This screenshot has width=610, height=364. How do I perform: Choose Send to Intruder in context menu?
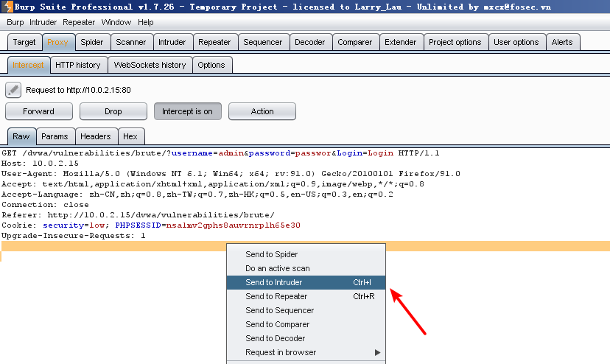pyautogui.click(x=306, y=282)
